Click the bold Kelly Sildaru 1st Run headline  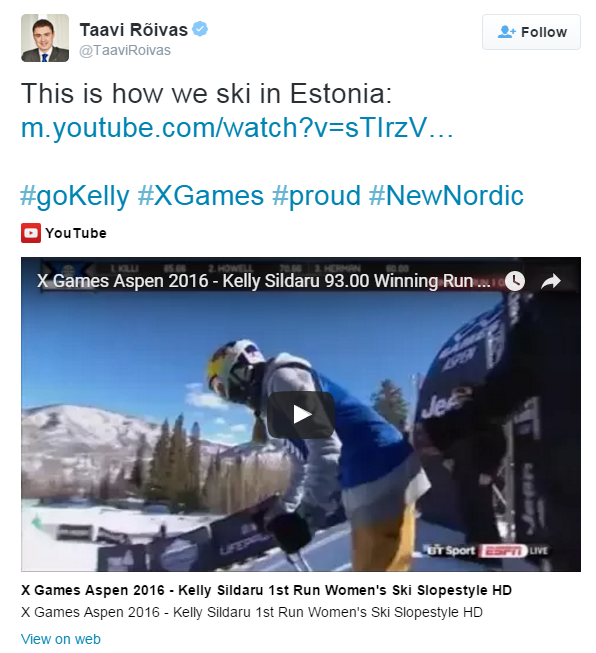[266, 590]
